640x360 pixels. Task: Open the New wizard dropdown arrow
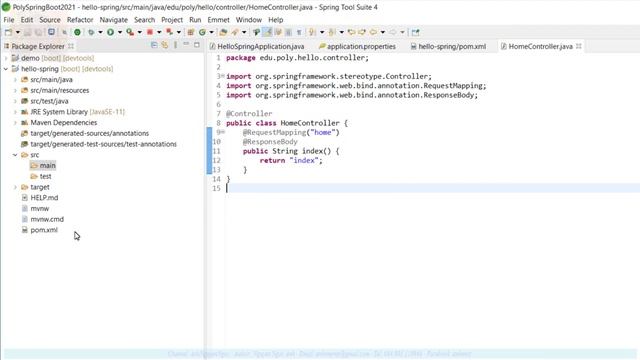(18, 32)
